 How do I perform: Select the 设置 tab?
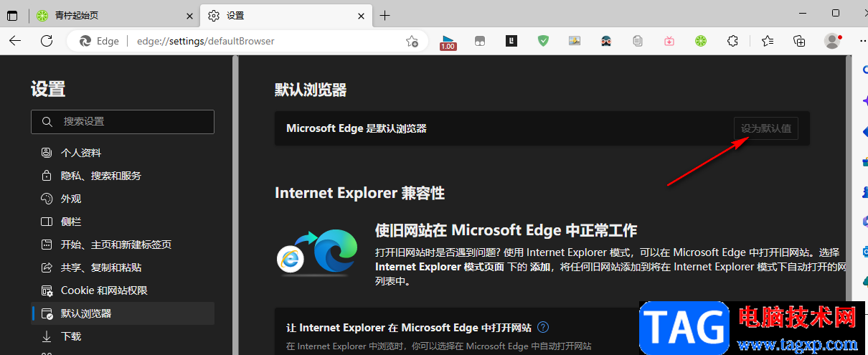pyautogui.click(x=285, y=15)
